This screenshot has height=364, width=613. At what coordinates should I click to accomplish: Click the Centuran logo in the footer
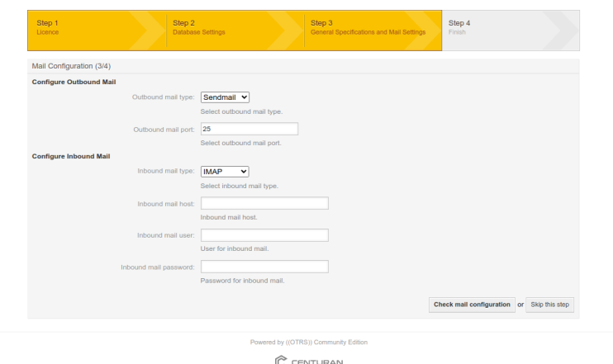click(x=308, y=360)
